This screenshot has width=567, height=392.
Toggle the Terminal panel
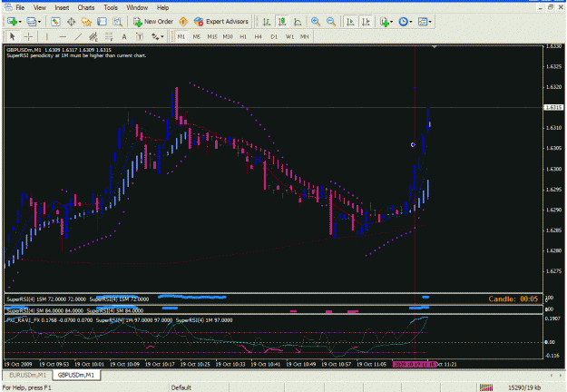(102, 22)
